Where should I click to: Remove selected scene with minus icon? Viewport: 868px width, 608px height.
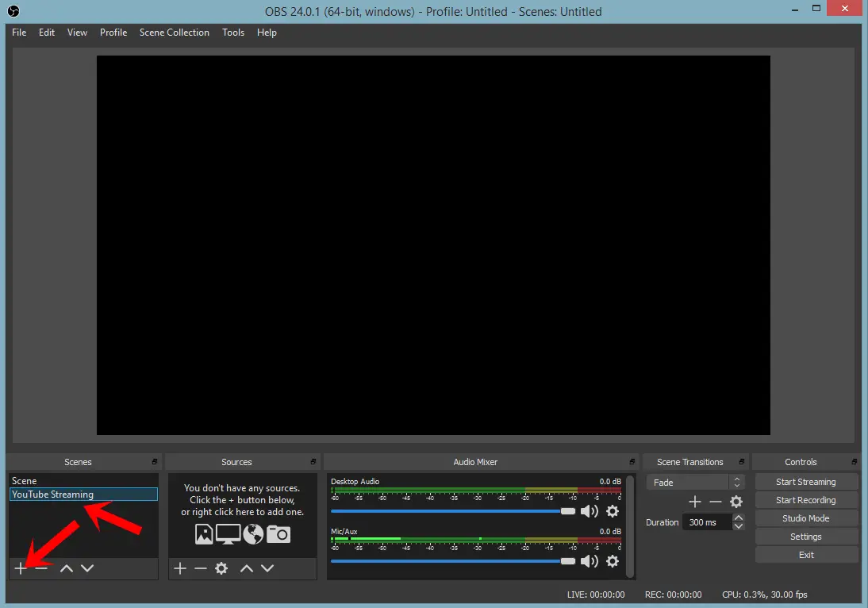point(41,568)
